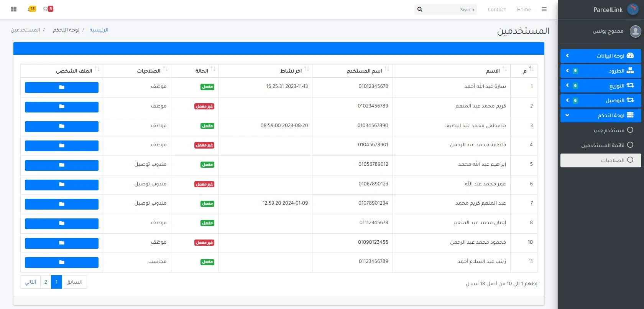Screen dimensions: 644x309
Task: Sort table by الصلاحيات column
Action: (137, 71)
